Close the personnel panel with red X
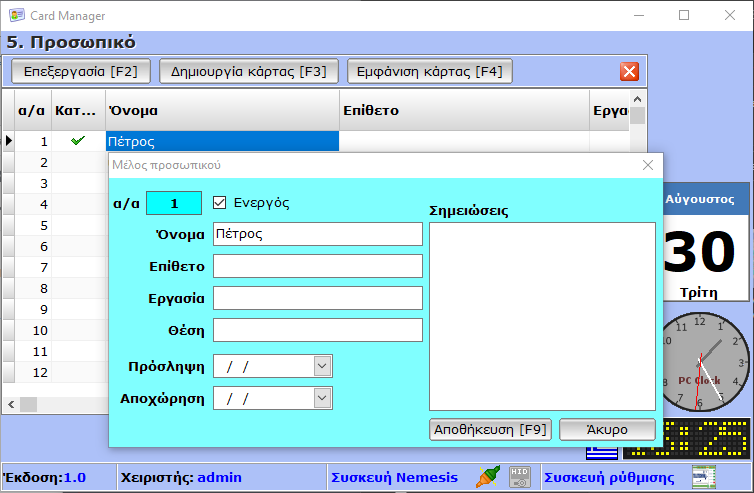The image size is (754, 493). [x=629, y=71]
